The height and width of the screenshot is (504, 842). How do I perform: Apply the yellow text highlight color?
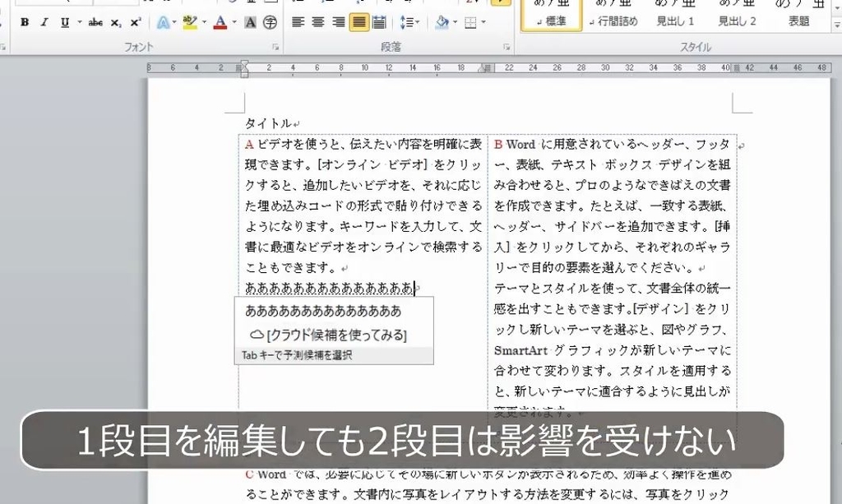tap(190, 22)
